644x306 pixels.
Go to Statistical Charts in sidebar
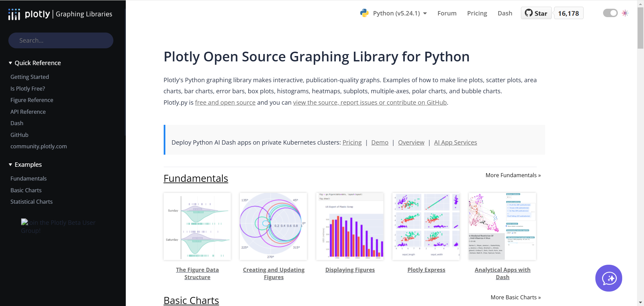(31, 202)
